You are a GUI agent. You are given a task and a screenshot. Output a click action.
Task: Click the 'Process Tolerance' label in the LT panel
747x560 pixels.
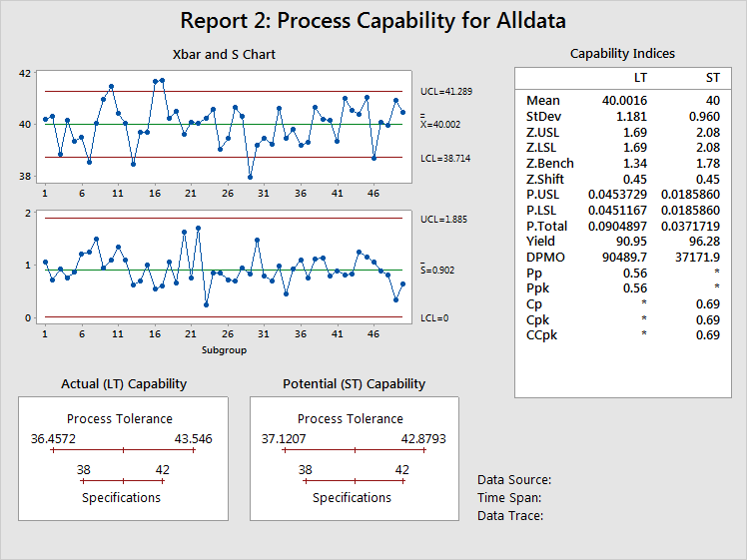120,418
